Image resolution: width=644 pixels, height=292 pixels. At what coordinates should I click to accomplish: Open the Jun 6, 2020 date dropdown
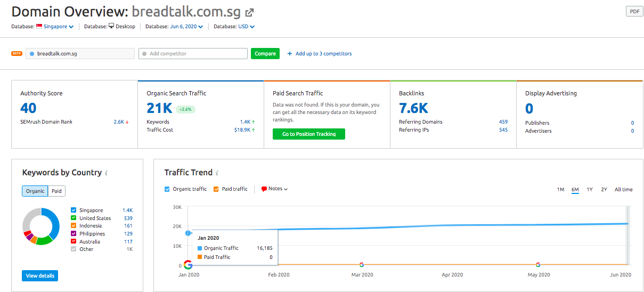click(x=186, y=27)
